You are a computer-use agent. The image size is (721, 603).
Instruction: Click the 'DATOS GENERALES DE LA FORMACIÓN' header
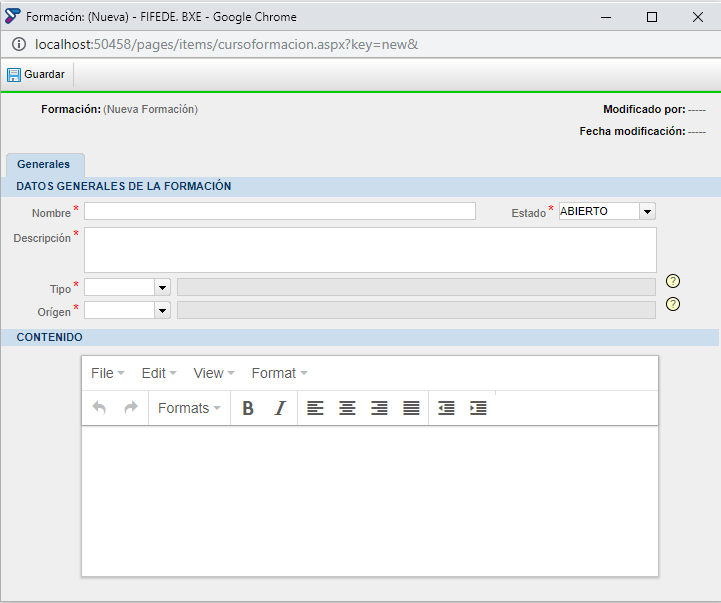124,186
